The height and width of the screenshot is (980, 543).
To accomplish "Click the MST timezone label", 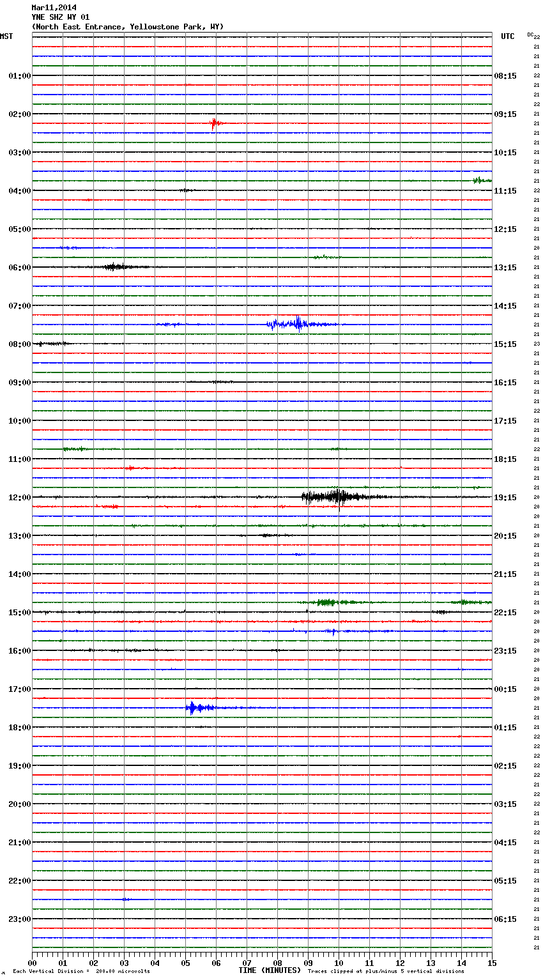I will tap(6, 36).
